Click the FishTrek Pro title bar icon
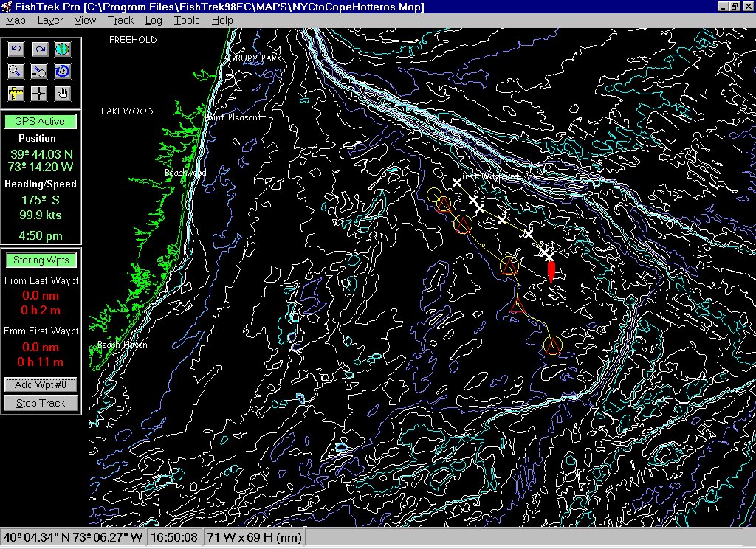 tap(7, 7)
